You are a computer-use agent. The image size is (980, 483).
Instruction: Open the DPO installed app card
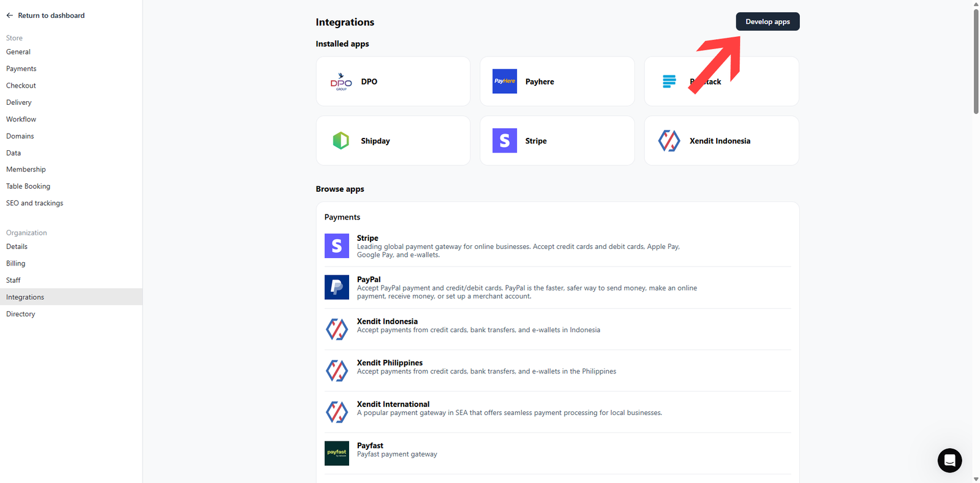click(393, 82)
